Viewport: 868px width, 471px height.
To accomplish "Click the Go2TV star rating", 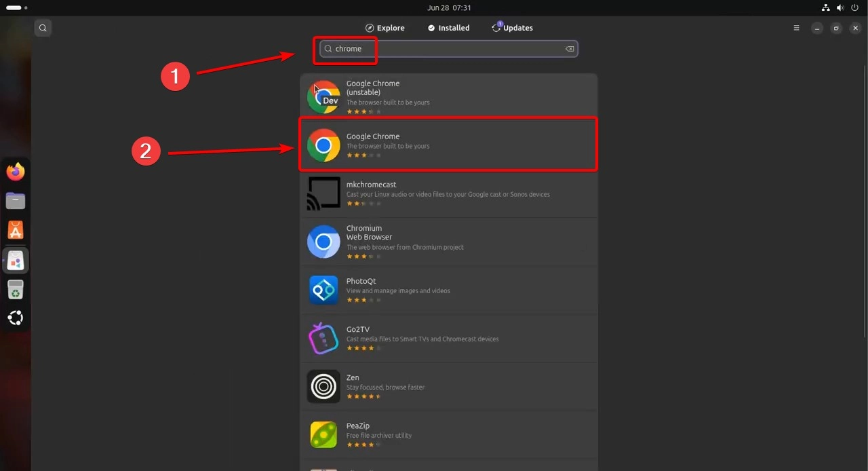I will click(x=363, y=348).
